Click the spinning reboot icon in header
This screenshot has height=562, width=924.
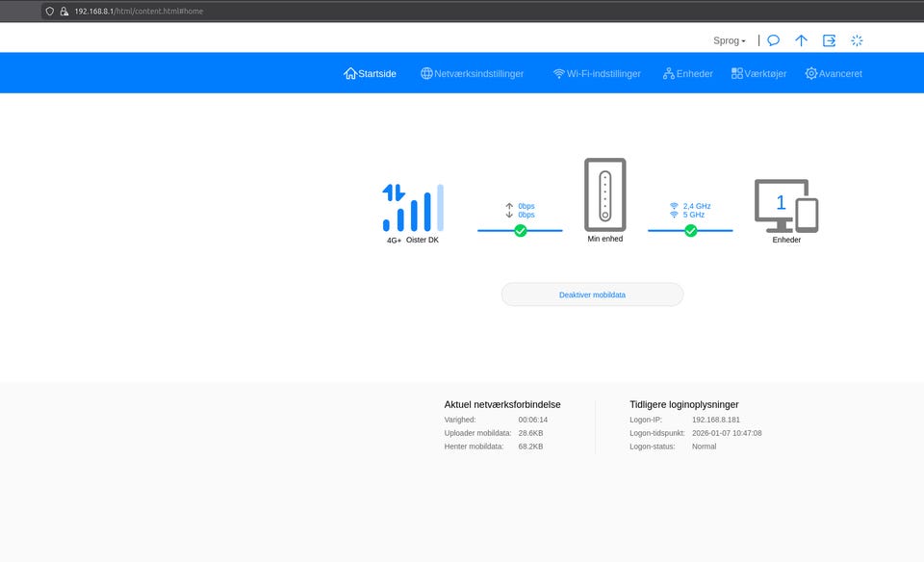(x=857, y=40)
